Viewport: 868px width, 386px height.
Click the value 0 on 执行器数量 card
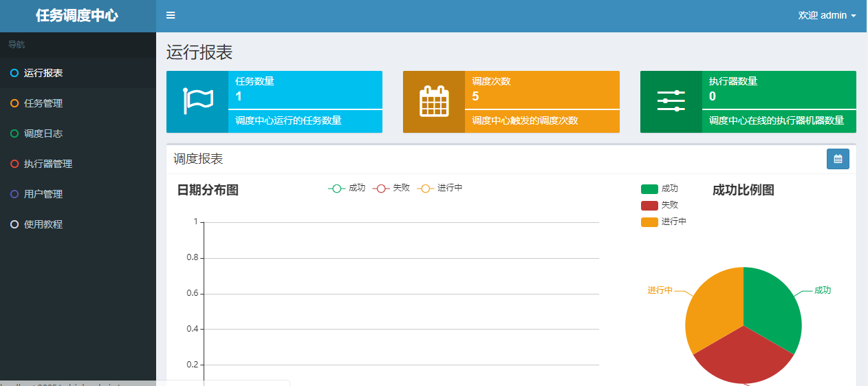point(713,96)
